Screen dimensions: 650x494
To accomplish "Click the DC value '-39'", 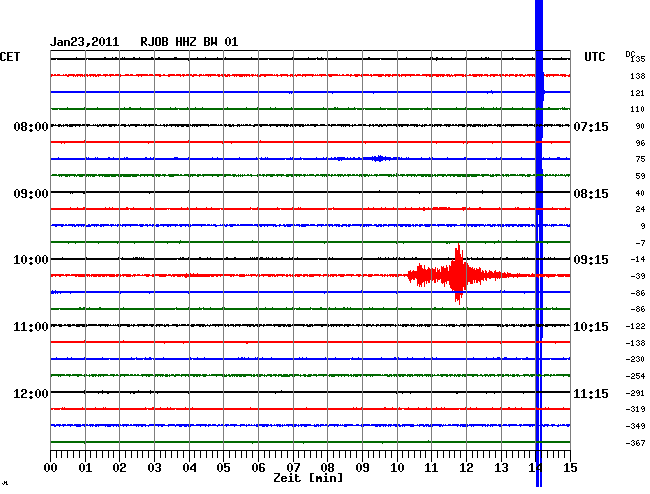I will [x=638, y=276].
